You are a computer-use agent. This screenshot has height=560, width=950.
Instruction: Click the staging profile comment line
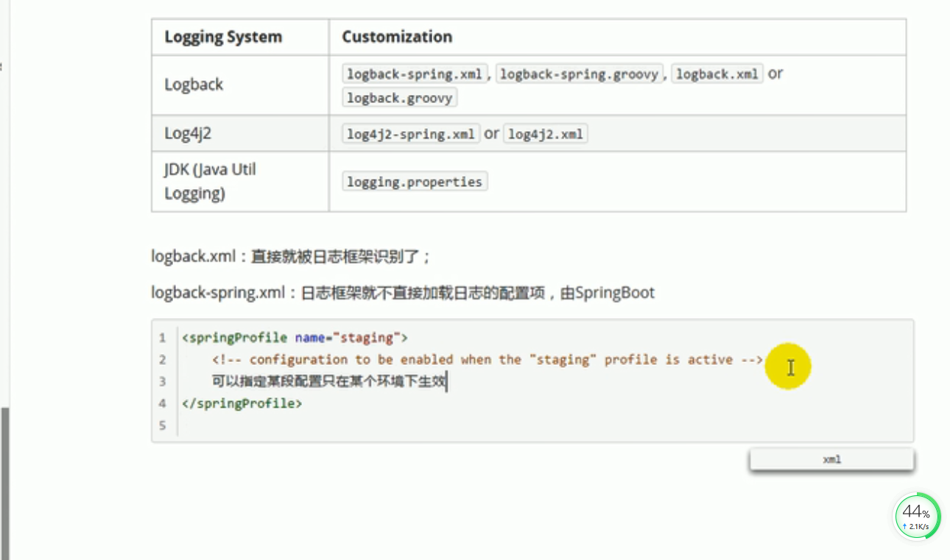(x=486, y=360)
